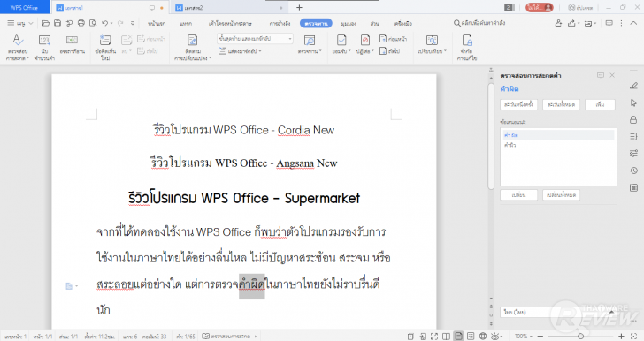The image size is (644, 341).
Task: Click Ignore Once button in spelling panel
Action: pos(518,104)
